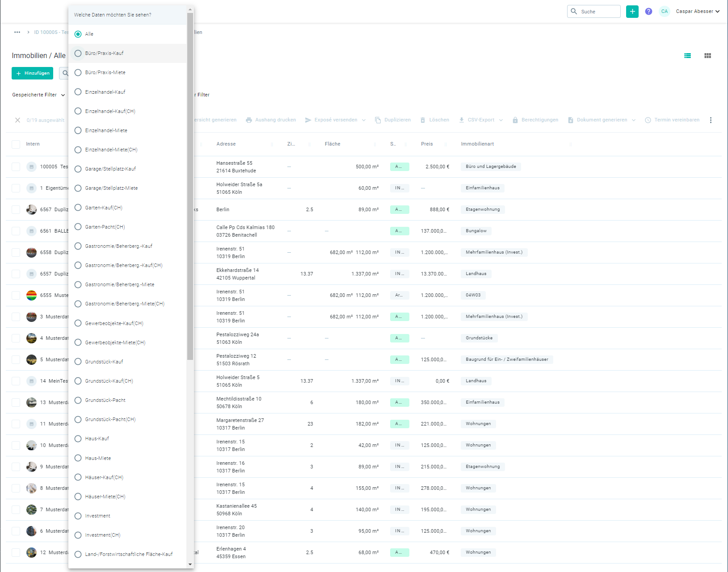The image size is (728, 572).
Task: Sort by Fläche column header
Action: point(332,144)
